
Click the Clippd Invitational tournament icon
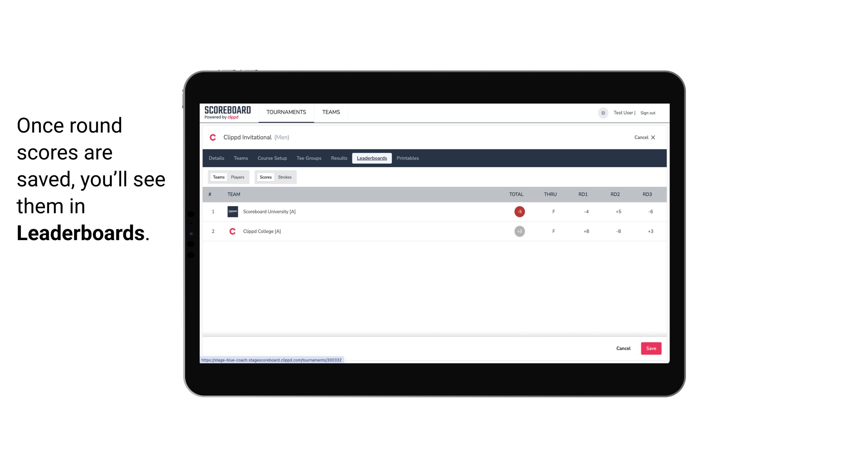coord(213,138)
